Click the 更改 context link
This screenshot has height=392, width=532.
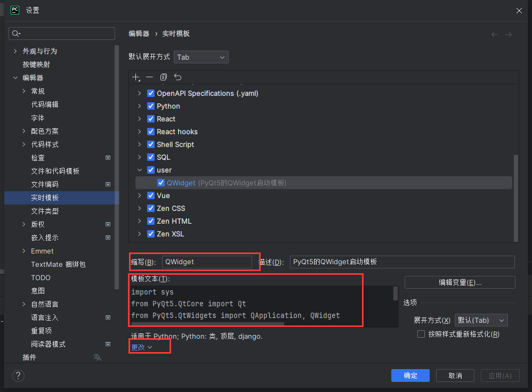pyautogui.click(x=141, y=347)
